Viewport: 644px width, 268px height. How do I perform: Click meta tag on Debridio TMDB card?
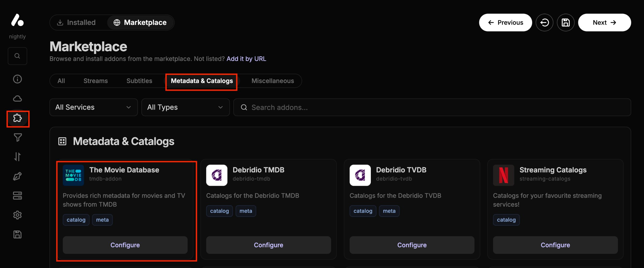click(246, 211)
